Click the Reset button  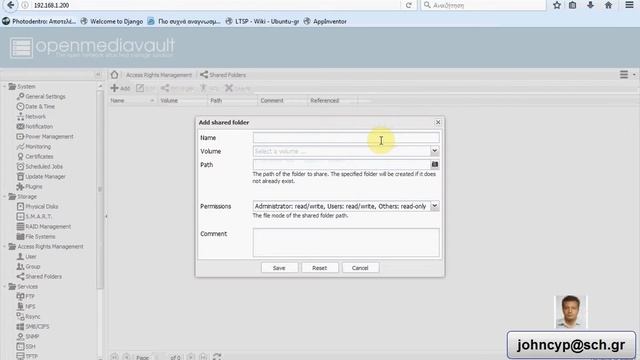(x=320, y=268)
